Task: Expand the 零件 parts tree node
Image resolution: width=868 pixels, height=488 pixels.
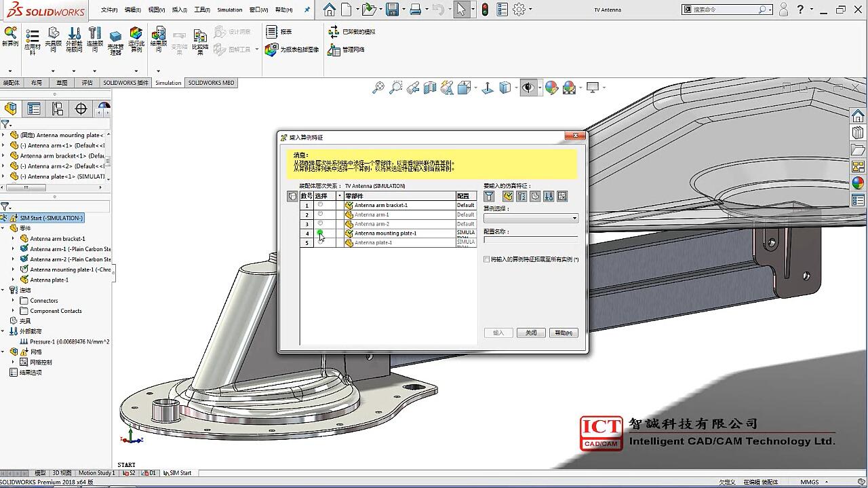Action: tap(3, 228)
